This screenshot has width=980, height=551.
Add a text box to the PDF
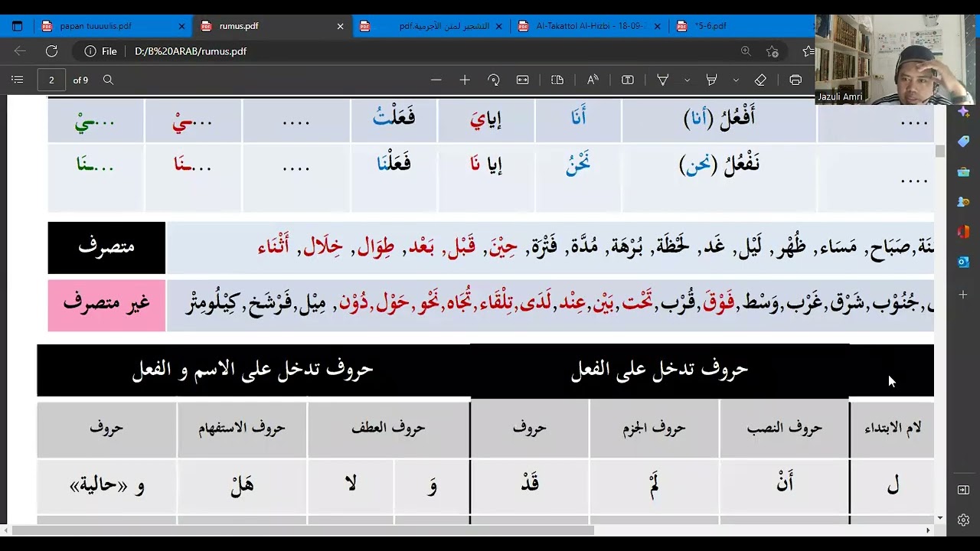[x=628, y=80]
